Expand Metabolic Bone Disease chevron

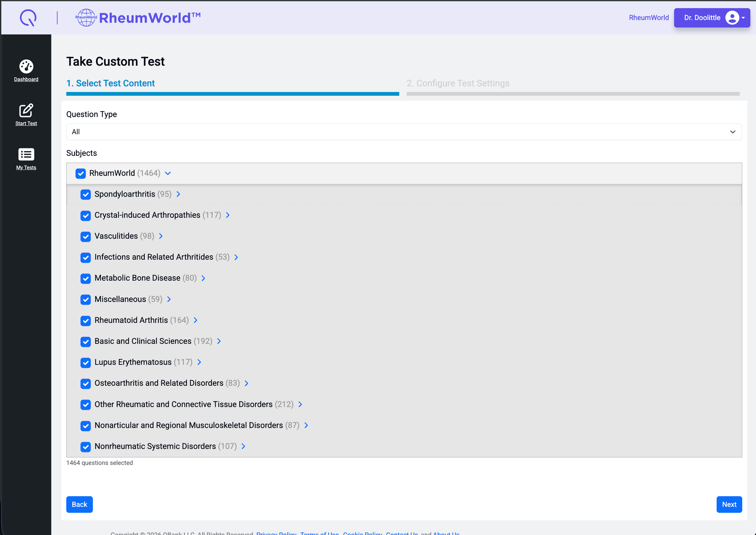point(203,278)
